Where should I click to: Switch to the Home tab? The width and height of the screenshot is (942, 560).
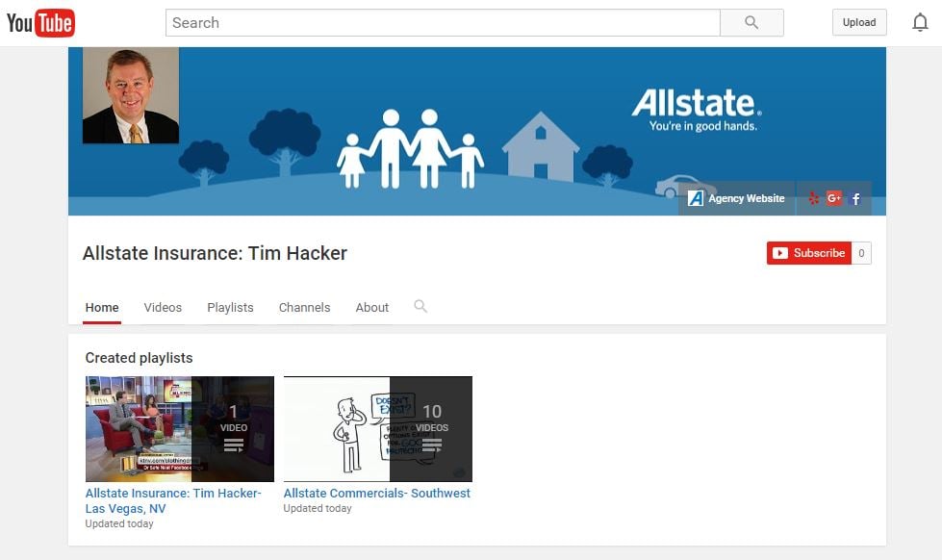point(102,308)
